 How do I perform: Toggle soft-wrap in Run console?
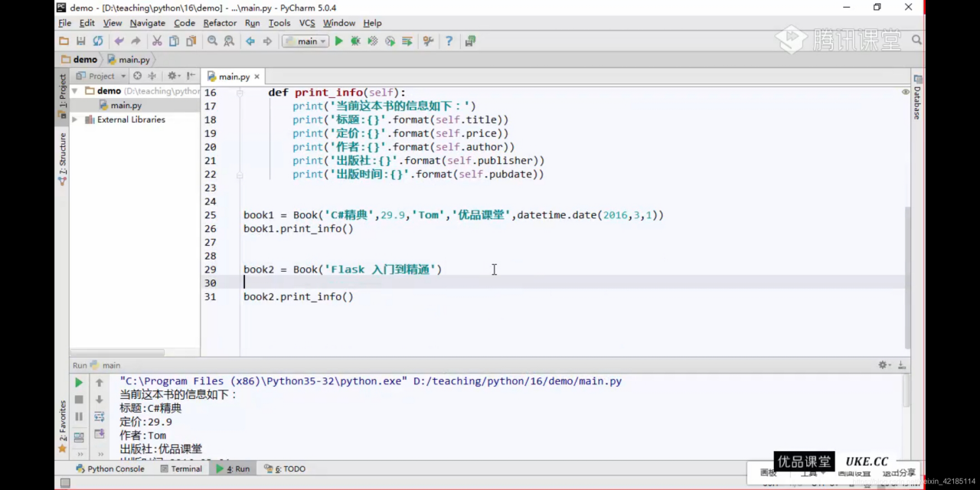pos(99,417)
